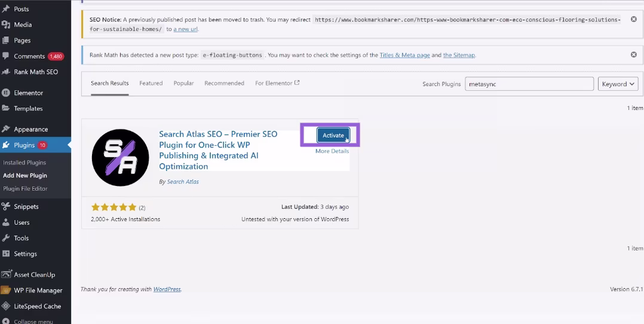Click the Asset CleanUp sidebar icon

(6, 275)
